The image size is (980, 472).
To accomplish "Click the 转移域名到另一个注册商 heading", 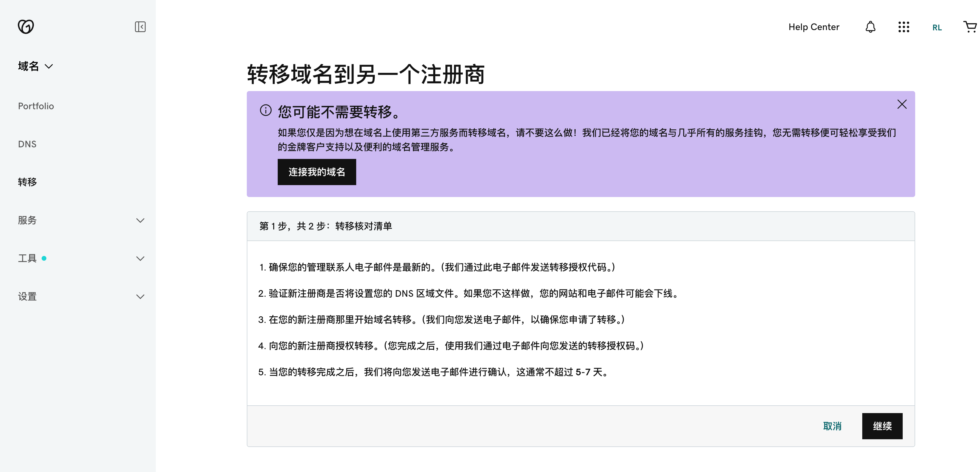I will 366,74.
